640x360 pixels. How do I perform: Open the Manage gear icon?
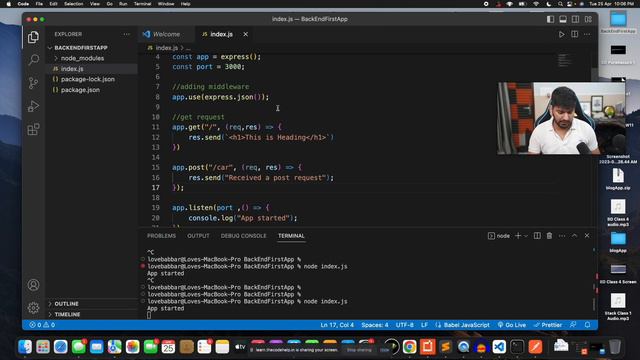coord(33,308)
